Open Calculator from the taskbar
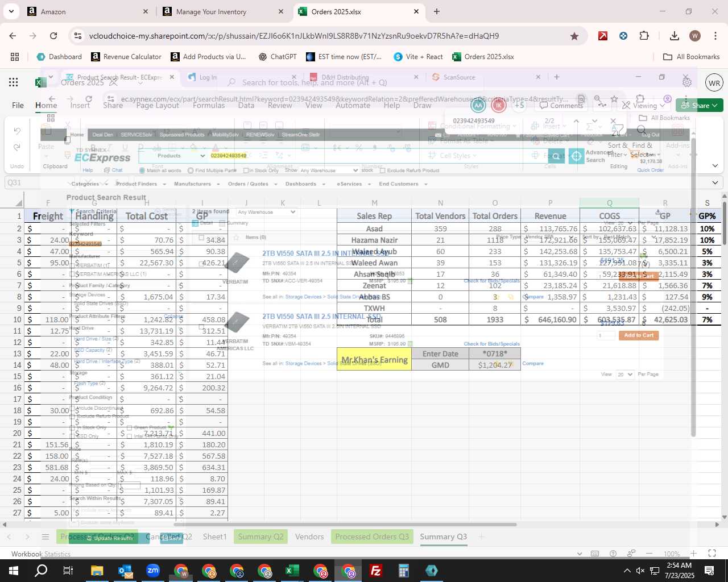This screenshot has width=728, height=582. click(x=403, y=571)
